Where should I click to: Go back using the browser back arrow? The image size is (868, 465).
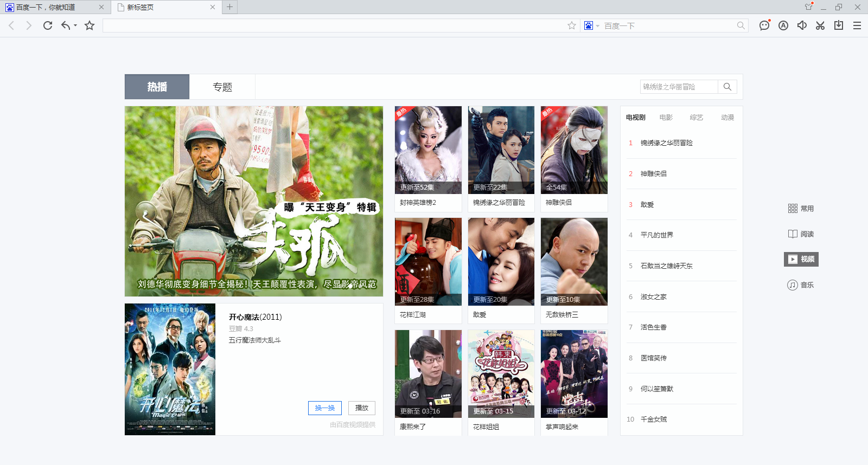pyautogui.click(x=11, y=25)
